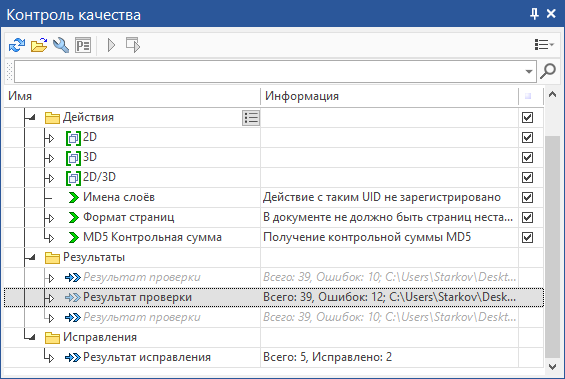This screenshot has width=565, height=379.
Task: Click the Результаты folder icon
Action: coord(52,258)
